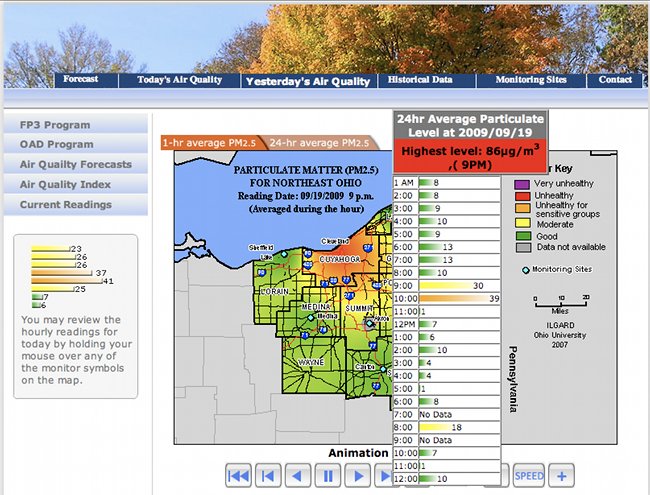Click the Data not available gray swatch
Screen dimensions: 650x495
(x=522, y=248)
